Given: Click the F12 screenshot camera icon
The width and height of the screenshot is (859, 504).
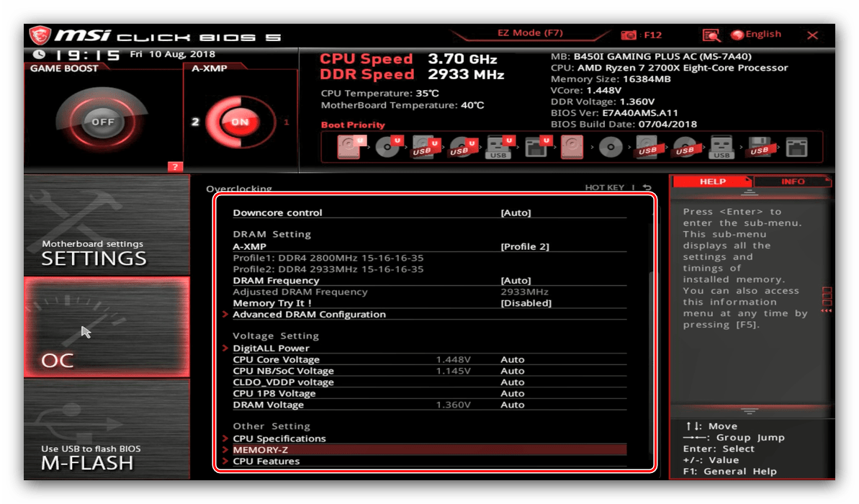Looking at the screenshot, I should tap(629, 35).
